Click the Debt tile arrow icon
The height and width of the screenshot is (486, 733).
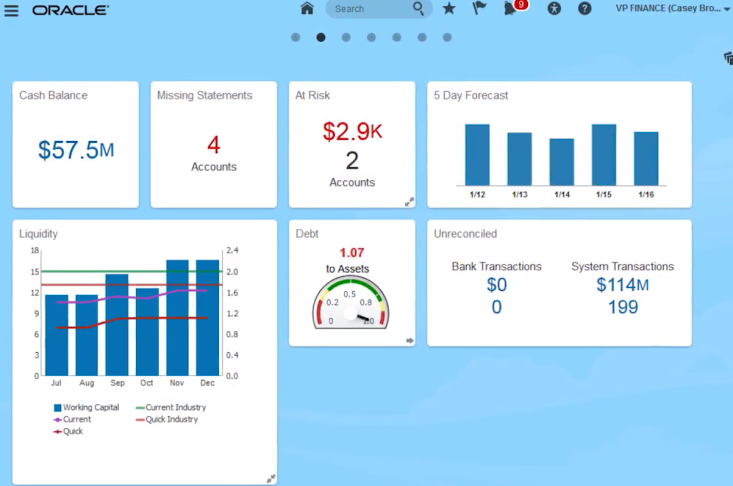[x=408, y=341]
